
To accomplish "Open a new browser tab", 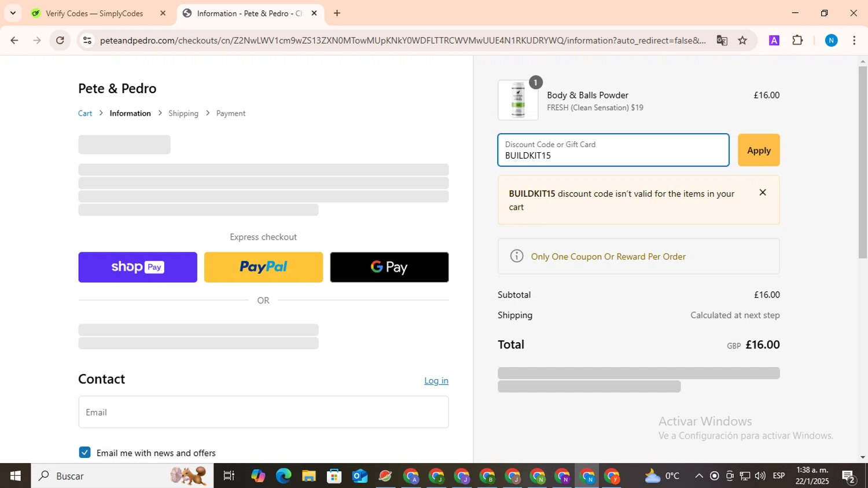I will click(x=337, y=13).
